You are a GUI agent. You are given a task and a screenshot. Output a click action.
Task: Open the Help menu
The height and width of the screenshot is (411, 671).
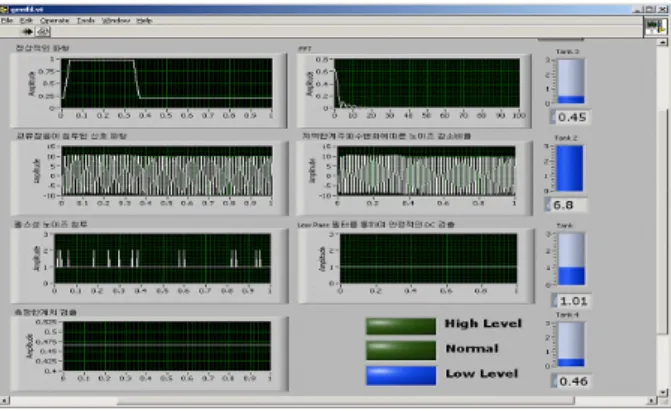pyautogui.click(x=144, y=20)
